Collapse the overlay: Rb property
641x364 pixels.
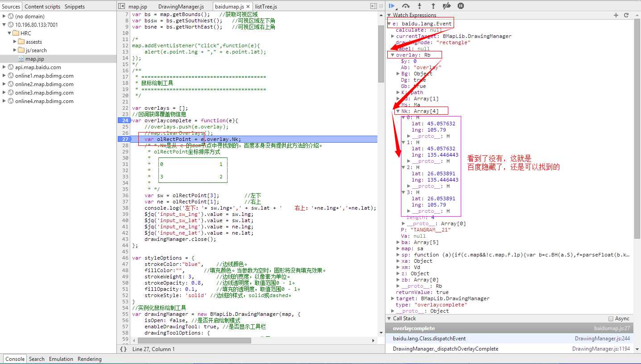click(x=393, y=55)
